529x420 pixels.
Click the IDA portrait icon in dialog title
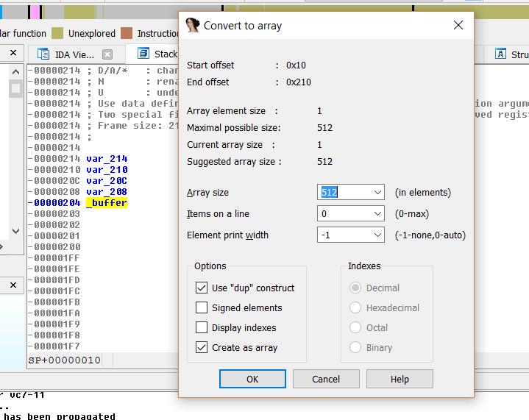coord(193,25)
